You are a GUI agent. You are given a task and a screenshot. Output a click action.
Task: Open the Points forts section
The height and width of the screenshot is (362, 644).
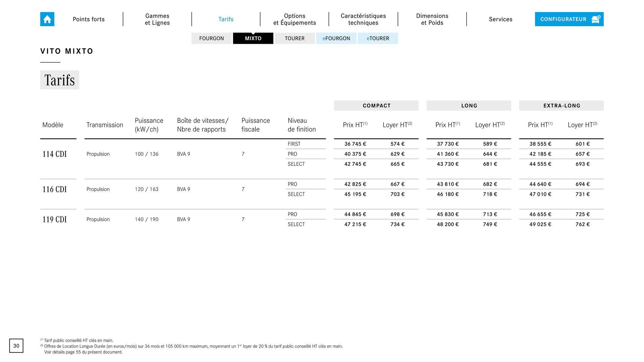click(88, 19)
